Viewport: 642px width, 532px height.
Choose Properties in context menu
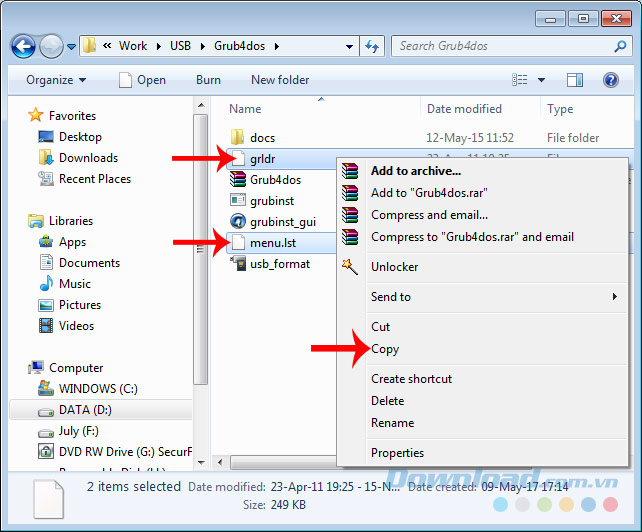[x=397, y=453]
